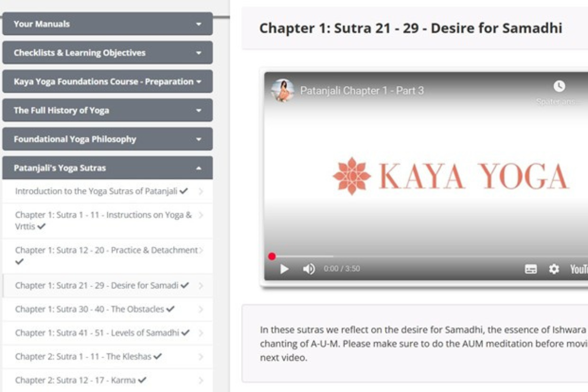Toggle checkmark on Introduction to Yoga Sutras

184,191
